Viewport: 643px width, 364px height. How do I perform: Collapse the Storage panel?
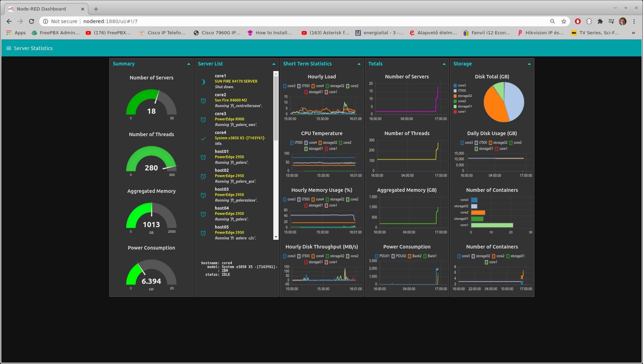coord(529,64)
